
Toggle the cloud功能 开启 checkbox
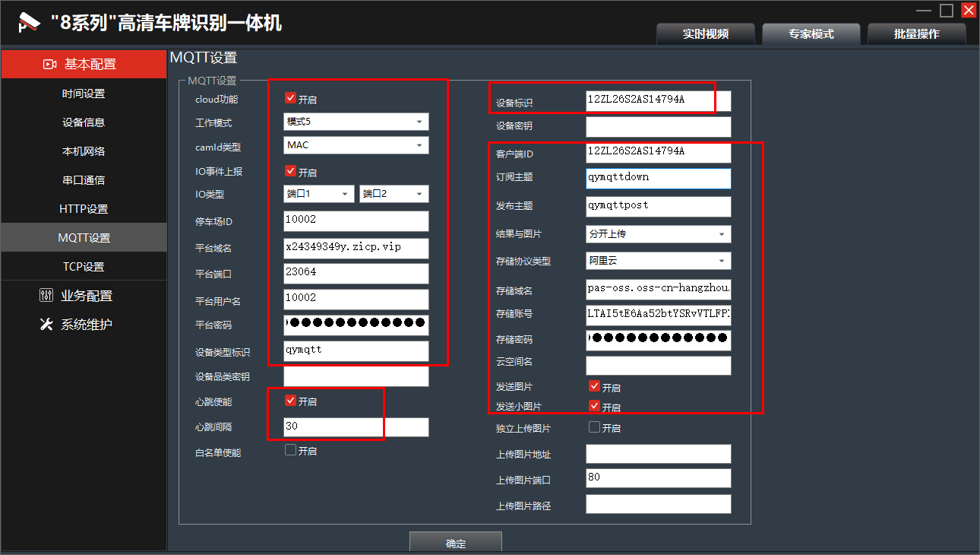tap(290, 98)
